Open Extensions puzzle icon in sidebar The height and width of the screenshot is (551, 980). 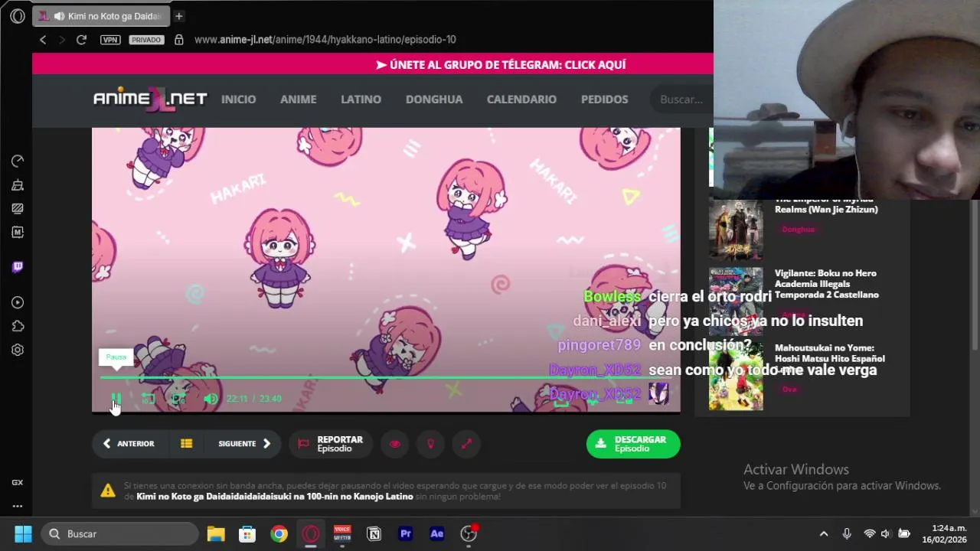coord(18,326)
